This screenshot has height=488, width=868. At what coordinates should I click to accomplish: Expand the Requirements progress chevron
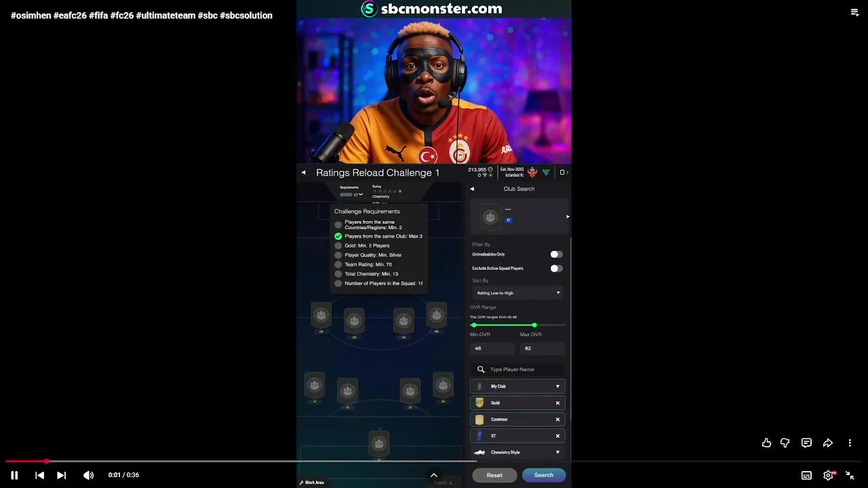point(361,195)
